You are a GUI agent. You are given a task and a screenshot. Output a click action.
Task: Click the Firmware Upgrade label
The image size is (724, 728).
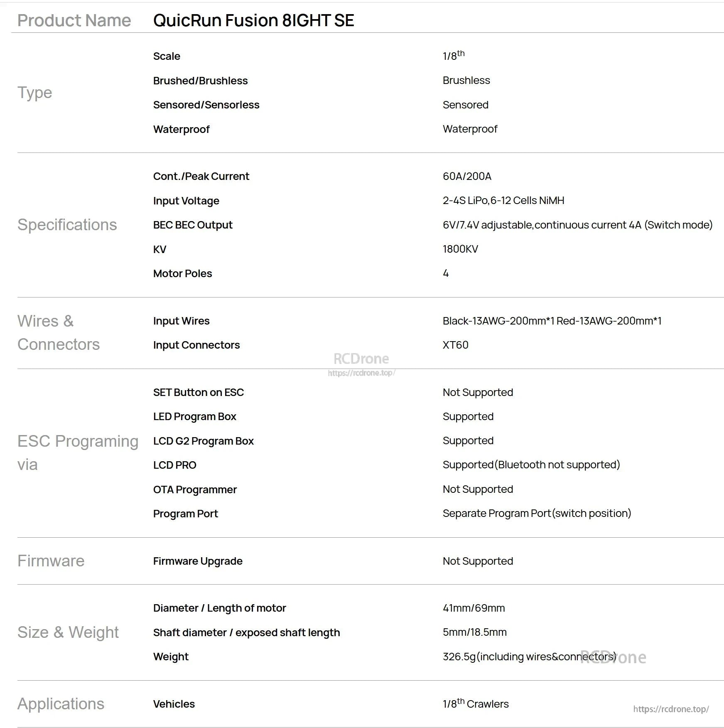tap(198, 561)
